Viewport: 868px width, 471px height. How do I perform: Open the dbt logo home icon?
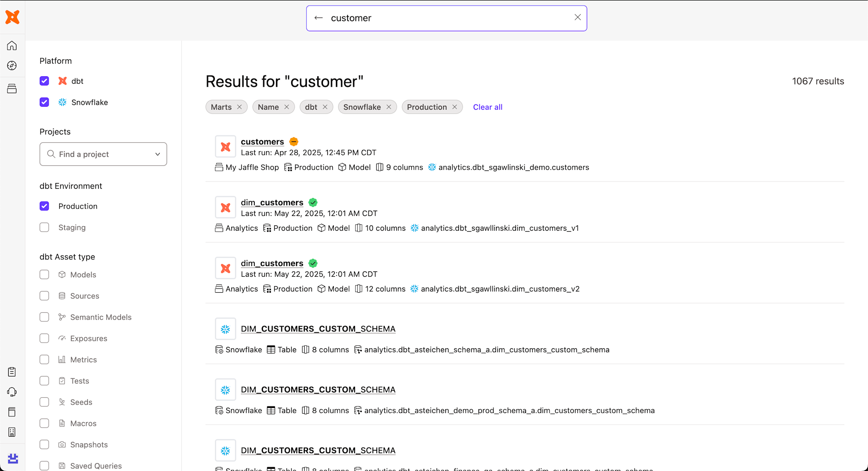click(13, 17)
